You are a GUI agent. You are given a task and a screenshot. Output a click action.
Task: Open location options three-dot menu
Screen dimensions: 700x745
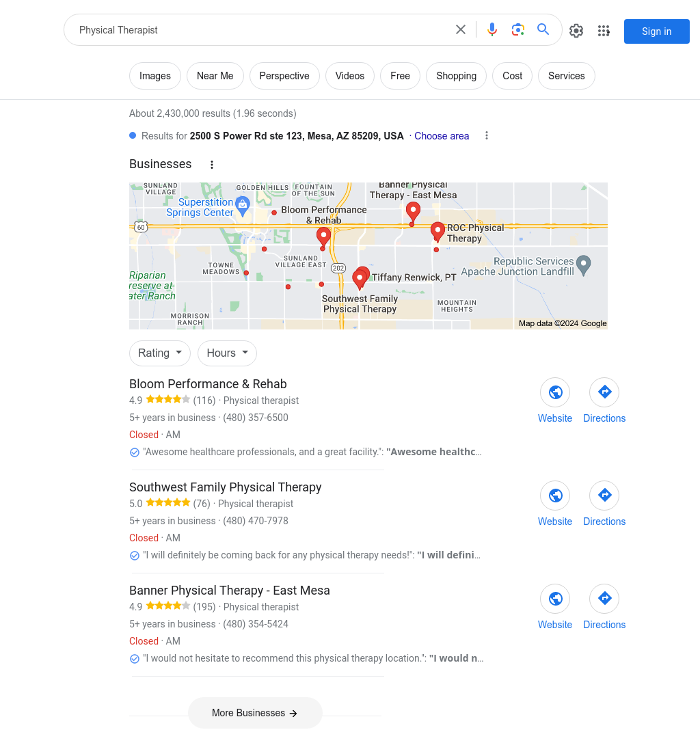[487, 136]
